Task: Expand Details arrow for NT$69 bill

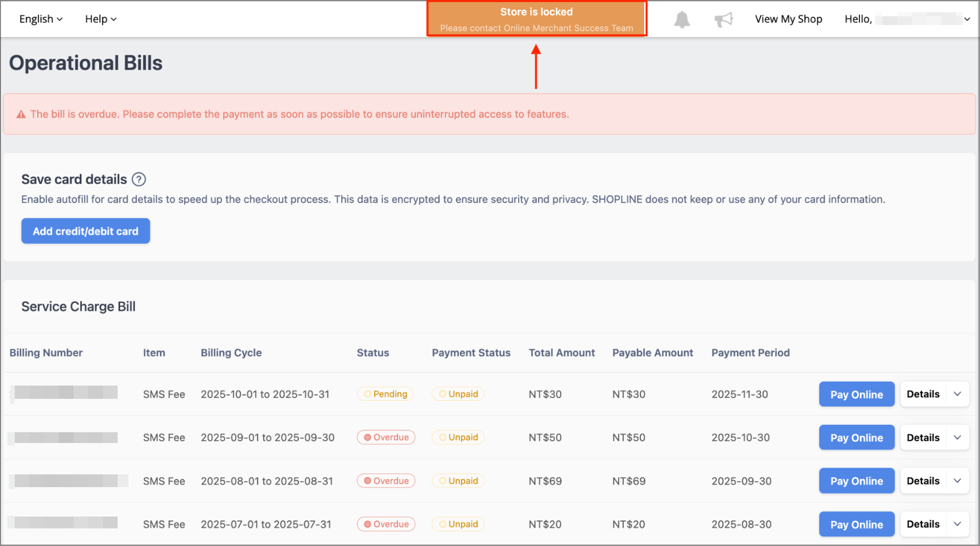Action: pyautogui.click(x=957, y=481)
